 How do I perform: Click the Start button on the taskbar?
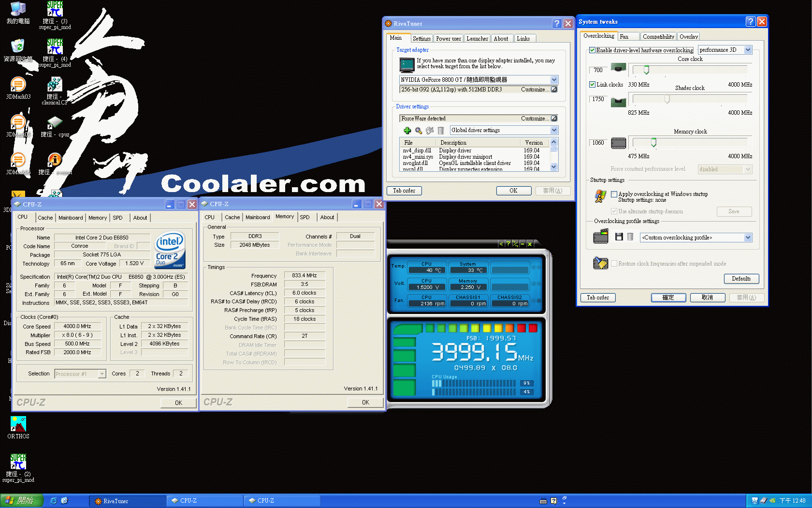point(22,501)
